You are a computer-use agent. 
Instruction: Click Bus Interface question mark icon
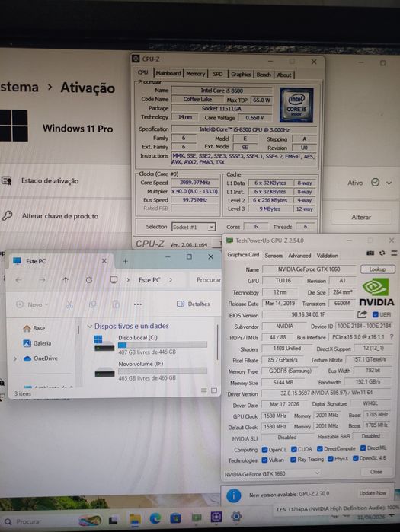tap(392, 337)
